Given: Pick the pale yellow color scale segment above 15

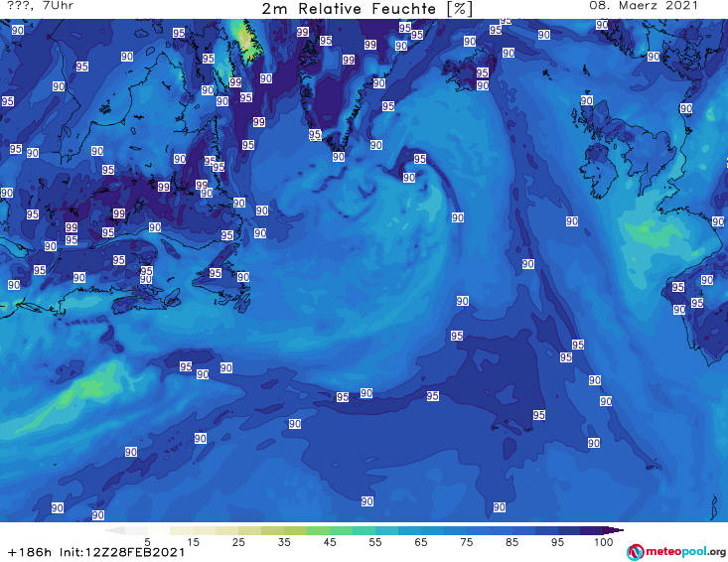Looking at the screenshot, I should point(204,530).
